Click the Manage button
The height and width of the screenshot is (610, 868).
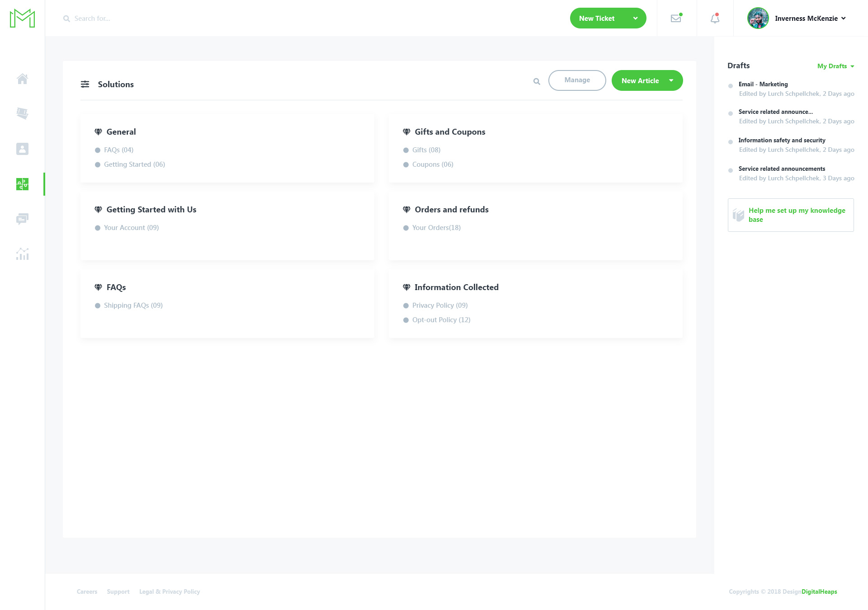pos(577,80)
